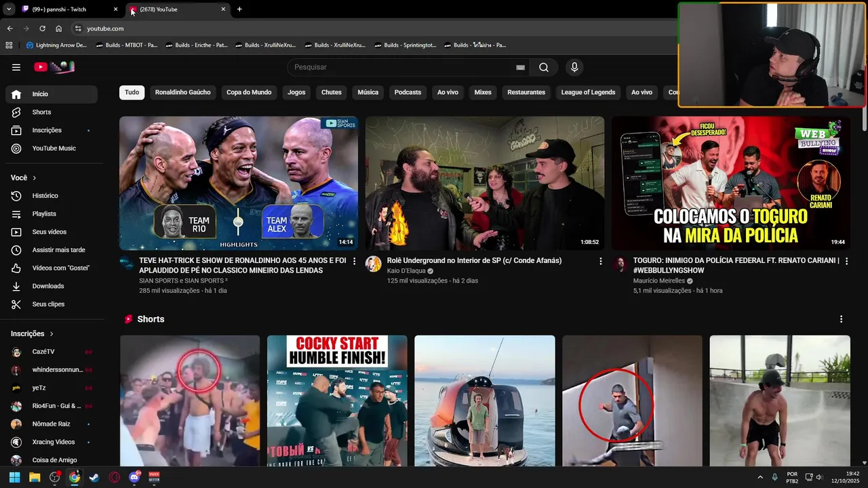Open Assistir mais tarde list
This screenshot has width=868, height=488.
[x=52, y=250]
